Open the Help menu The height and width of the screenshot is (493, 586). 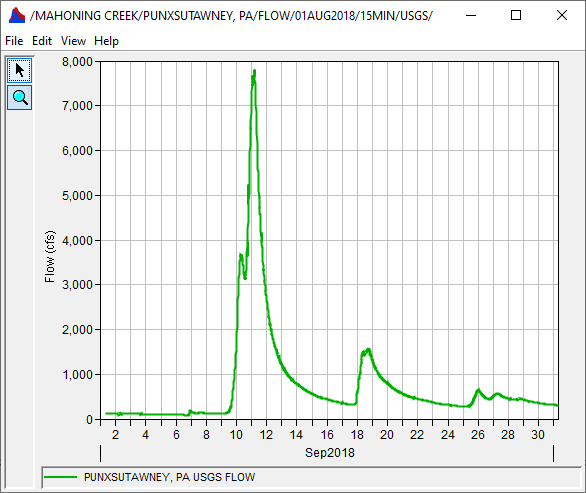click(106, 41)
